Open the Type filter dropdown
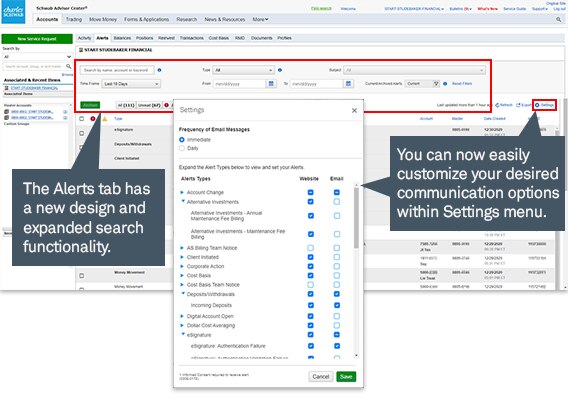Viewport: 568px width, 400px height. coord(243,70)
